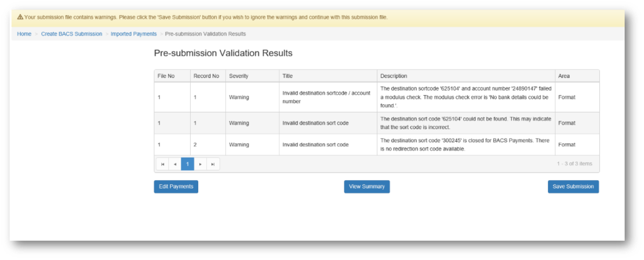Click the Area column header
The image size is (644, 260).
(564, 76)
